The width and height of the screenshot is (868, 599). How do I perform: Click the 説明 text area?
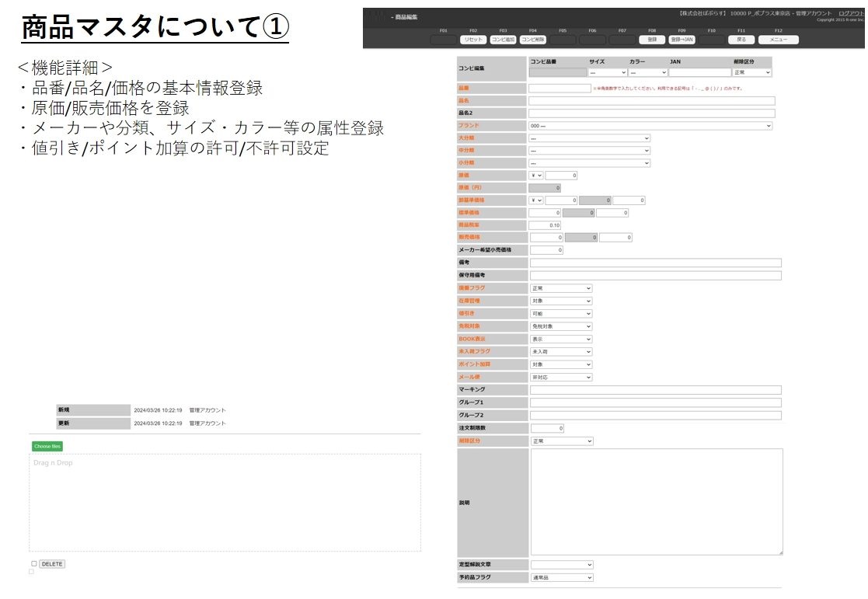(x=656, y=502)
